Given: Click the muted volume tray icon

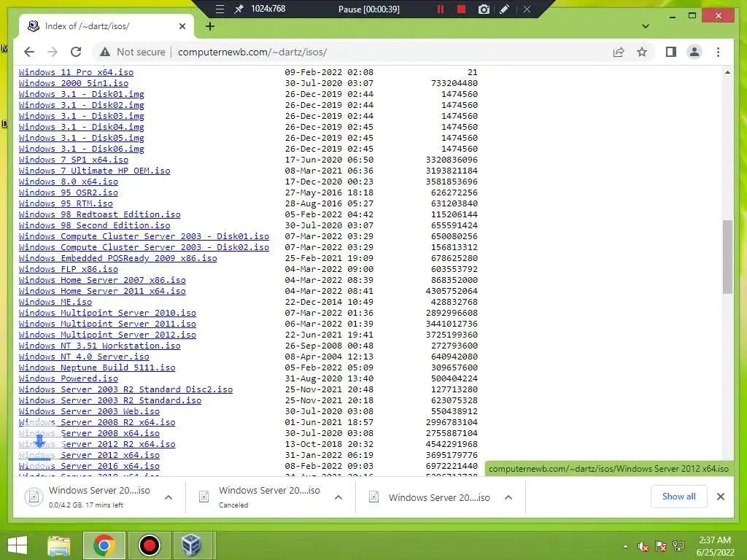Looking at the screenshot, I should [643, 546].
